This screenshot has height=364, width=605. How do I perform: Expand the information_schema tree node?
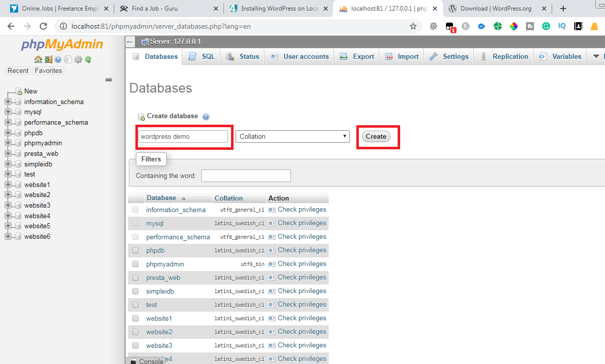click(8, 102)
